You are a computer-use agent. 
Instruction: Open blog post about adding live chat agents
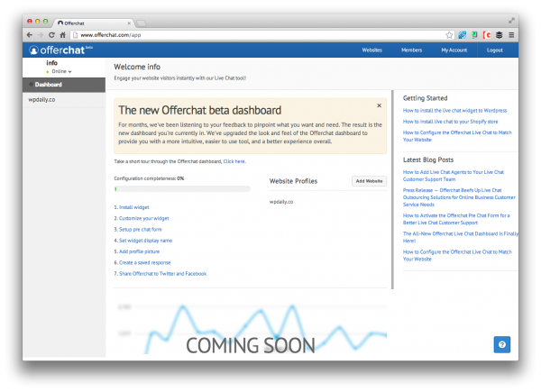[x=454, y=176]
